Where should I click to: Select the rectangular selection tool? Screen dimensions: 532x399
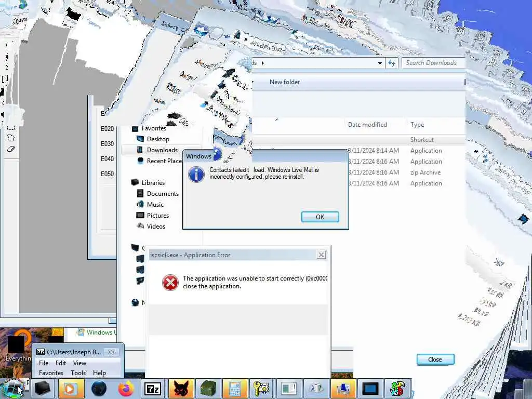[x=11, y=127]
